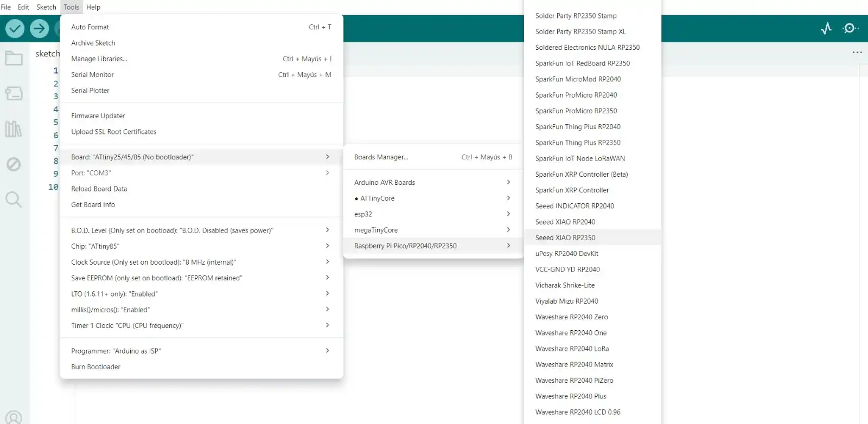This screenshot has height=424, width=868.
Task: Expand the LTO Enabled submenu
Action: (201, 294)
